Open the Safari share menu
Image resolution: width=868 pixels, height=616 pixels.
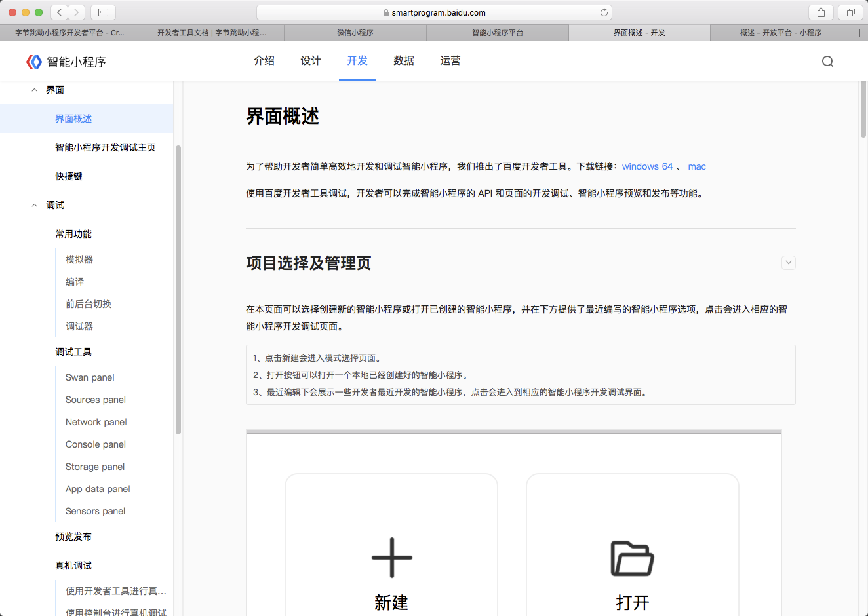point(821,12)
